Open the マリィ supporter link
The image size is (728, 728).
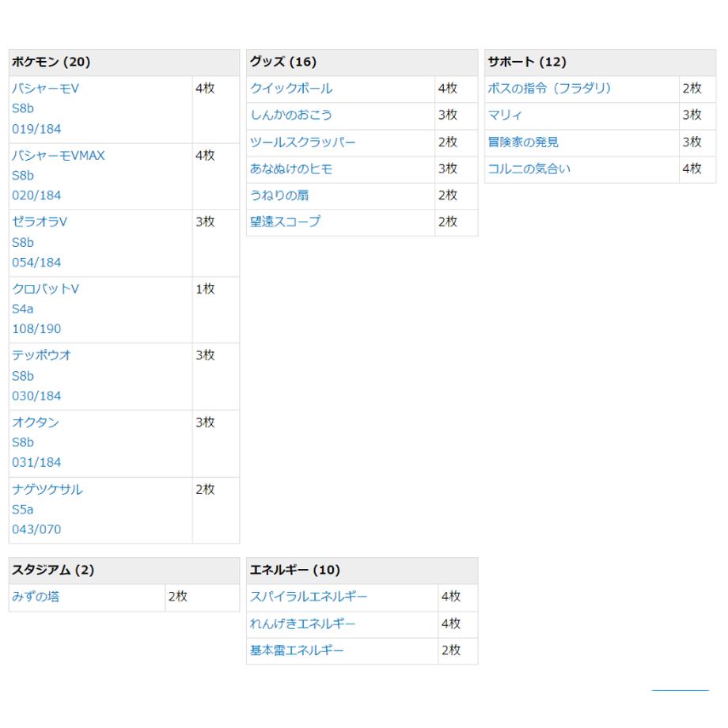coord(505,115)
